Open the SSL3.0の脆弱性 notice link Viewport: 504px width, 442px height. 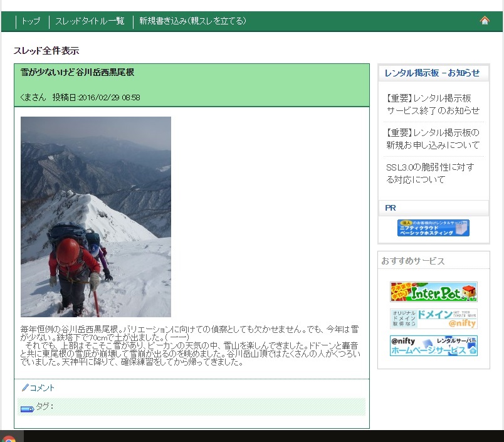point(430,173)
